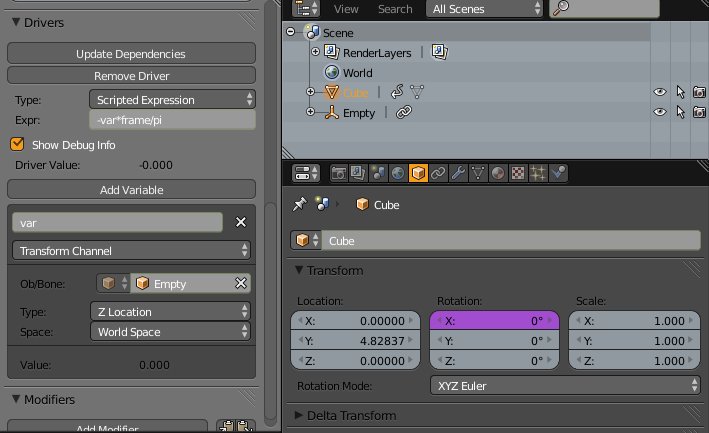Click the Add Modifier button
The width and height of the screenshot is (709, 433).
[107, 427]
